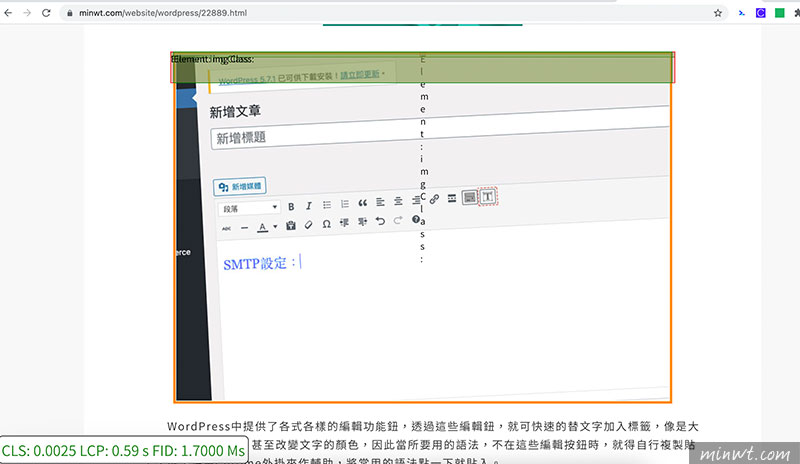800x464 pixels.
Task: Click the 新增媒體 add media button
Action: click(240, 186)
